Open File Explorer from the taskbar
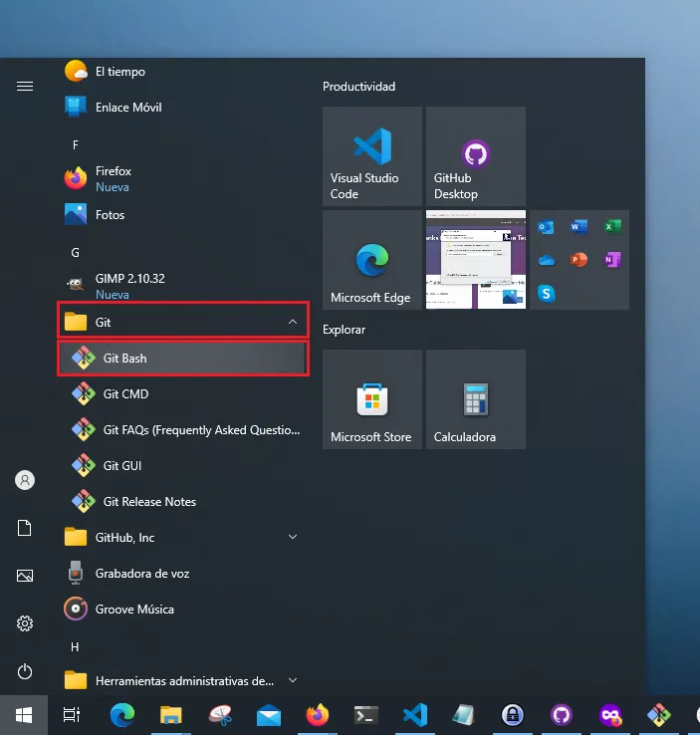The height and width of the screenshot is (735, 700). [x=171, y=715]
